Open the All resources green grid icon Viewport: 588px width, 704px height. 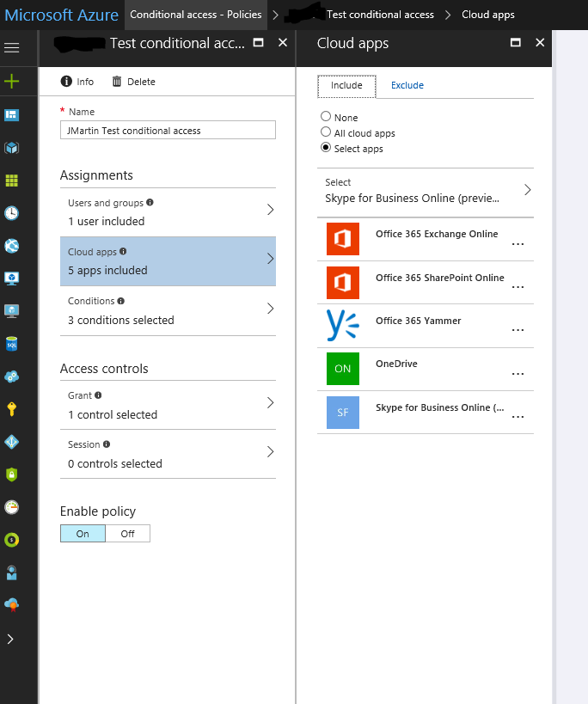coord(12,181)
